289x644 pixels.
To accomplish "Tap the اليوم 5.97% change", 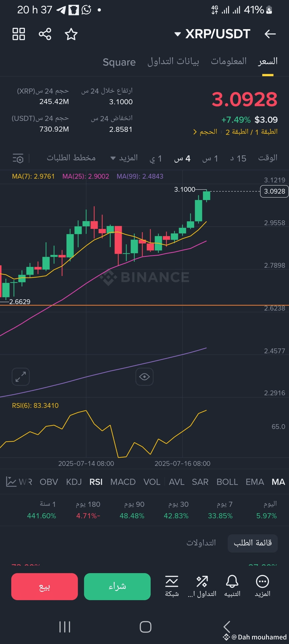I will [267, 510].
